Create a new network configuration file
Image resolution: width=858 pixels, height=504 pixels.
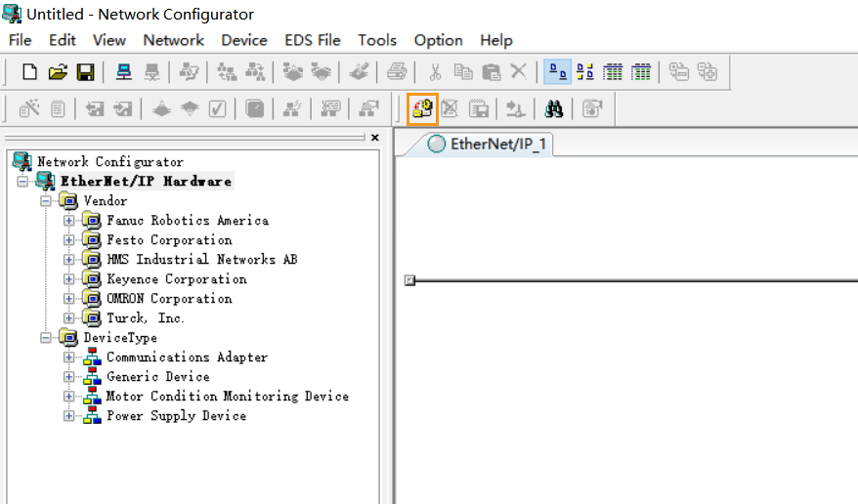pos(30,71)
